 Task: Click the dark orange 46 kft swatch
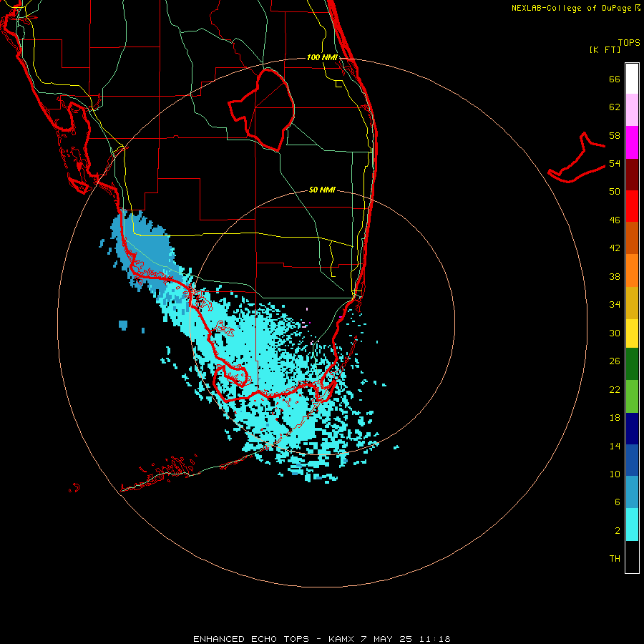click(x=632, y=238)
